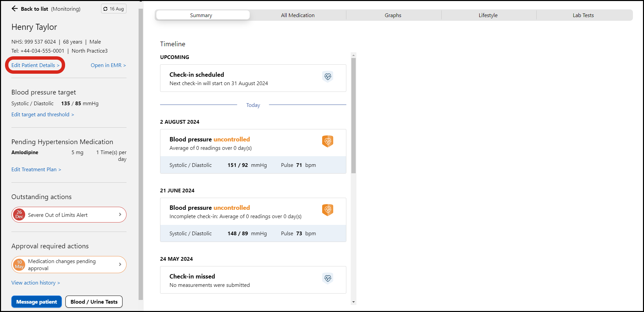
Task: Click the orange 10 May date badge
Action: click(19, 265)
